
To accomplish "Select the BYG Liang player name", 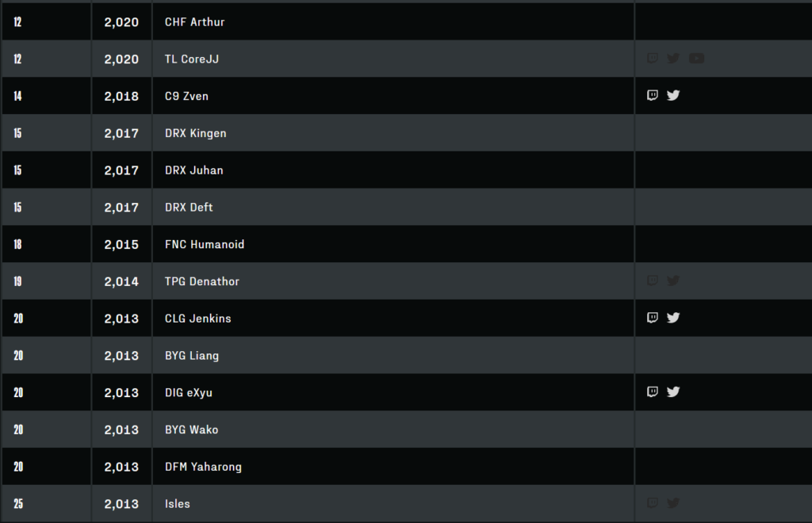I will [x=192, y=356].
